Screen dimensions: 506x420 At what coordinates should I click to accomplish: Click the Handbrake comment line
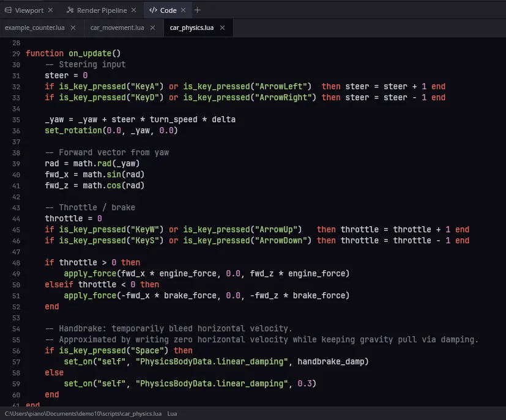(168, 329)
